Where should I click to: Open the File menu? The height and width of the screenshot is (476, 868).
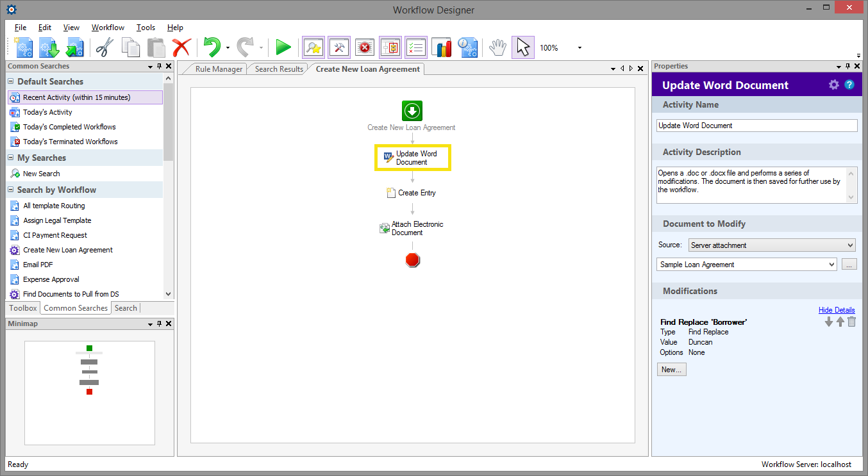(21, 28)
